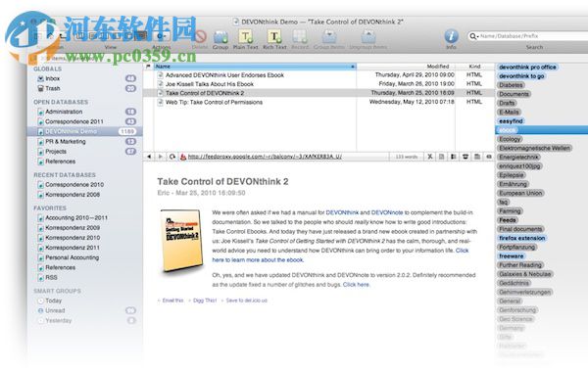Open the RSS favorite
The width and height of the screenshot is (588, 369).
pos(51,278)
